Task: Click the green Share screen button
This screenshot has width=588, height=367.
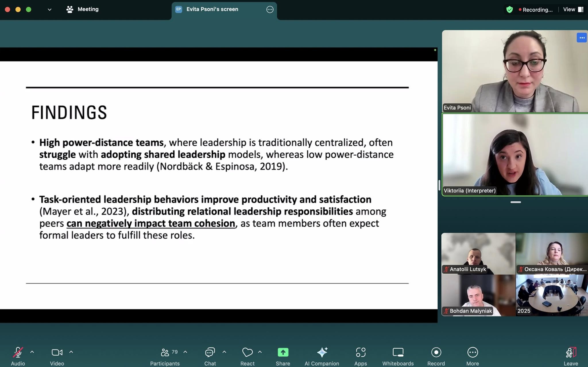Action: pyautogui.click(x=283, y=352)
